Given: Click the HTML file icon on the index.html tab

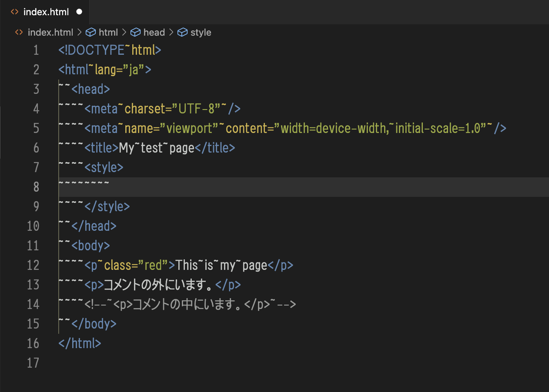Looking at the screenshot, I should 14,12.
